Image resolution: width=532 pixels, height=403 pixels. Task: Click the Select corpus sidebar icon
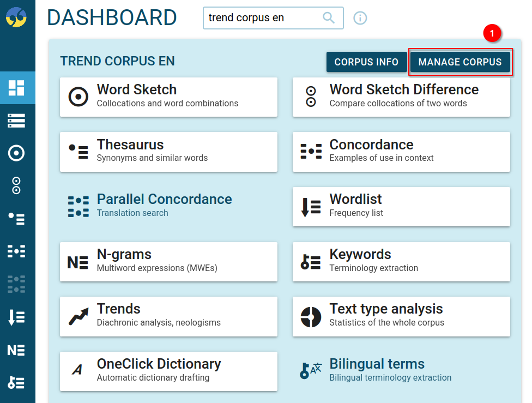[x=16, y=121]
